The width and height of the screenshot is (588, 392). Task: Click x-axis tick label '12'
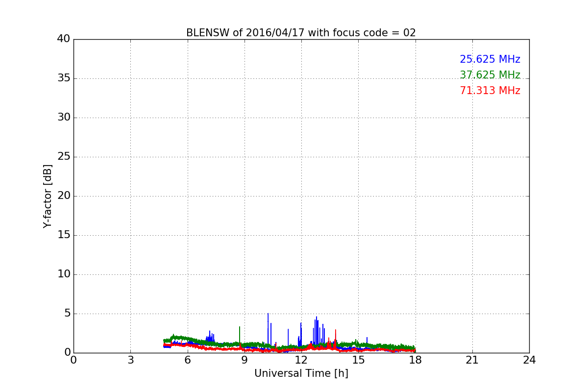tap(301, 360)
